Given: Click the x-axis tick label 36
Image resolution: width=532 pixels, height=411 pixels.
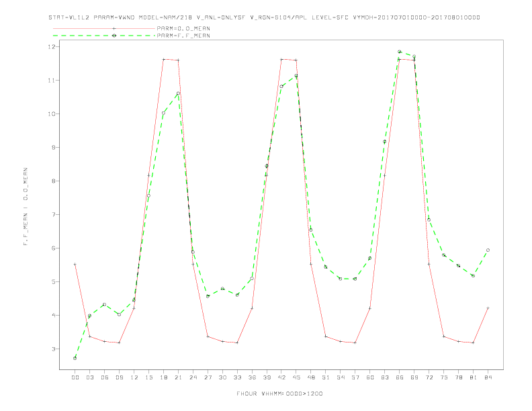Looking at the screenshot, I should point(252,377).
